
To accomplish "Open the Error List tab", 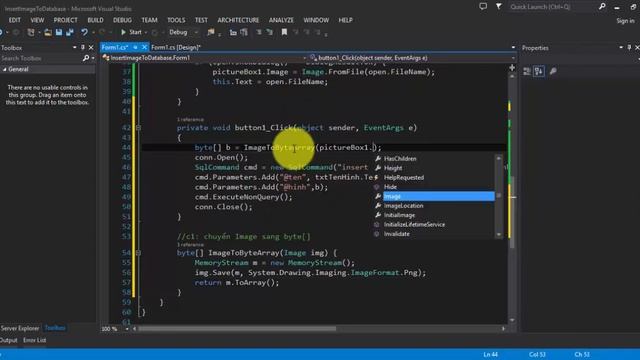I will 35,340.
